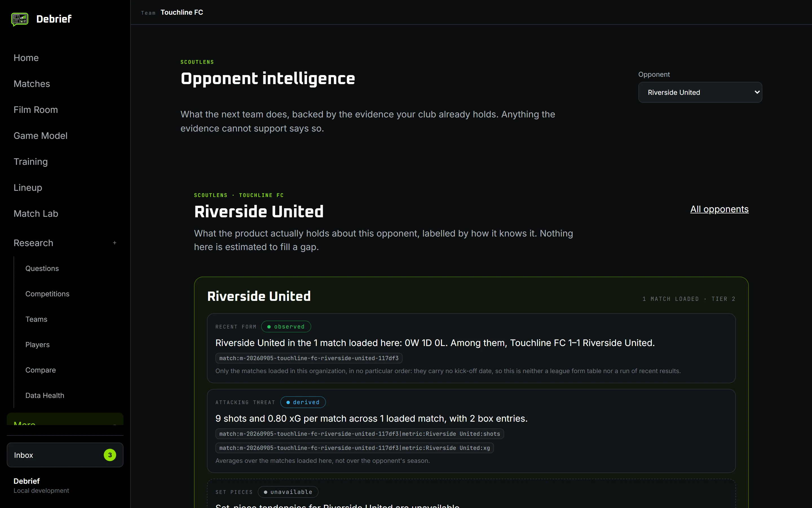Click the Riverside United:shots metric reference tag
Viewport: 812px width, 508px height.
pos(359,434)
